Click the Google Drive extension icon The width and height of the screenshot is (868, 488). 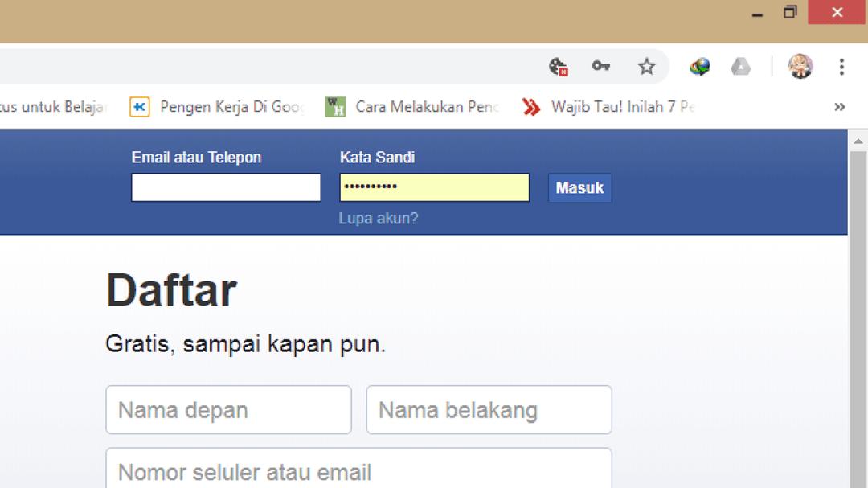(x=740, y=67)
